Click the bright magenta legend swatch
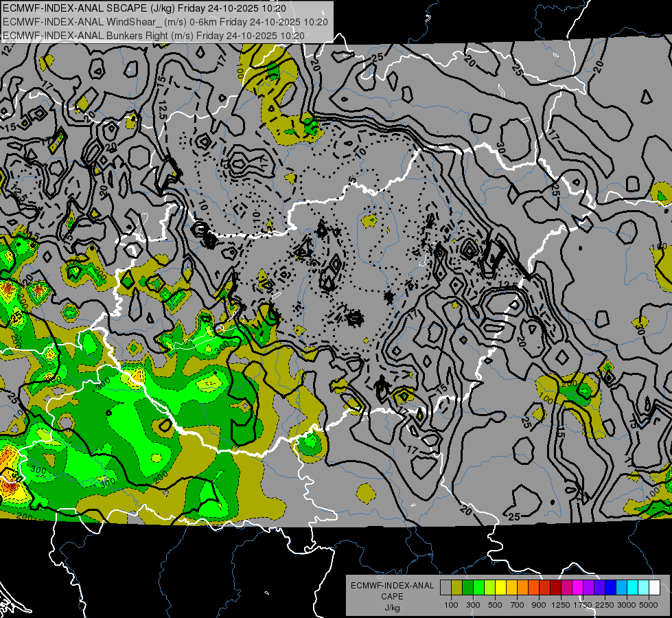 click(578, 588)
